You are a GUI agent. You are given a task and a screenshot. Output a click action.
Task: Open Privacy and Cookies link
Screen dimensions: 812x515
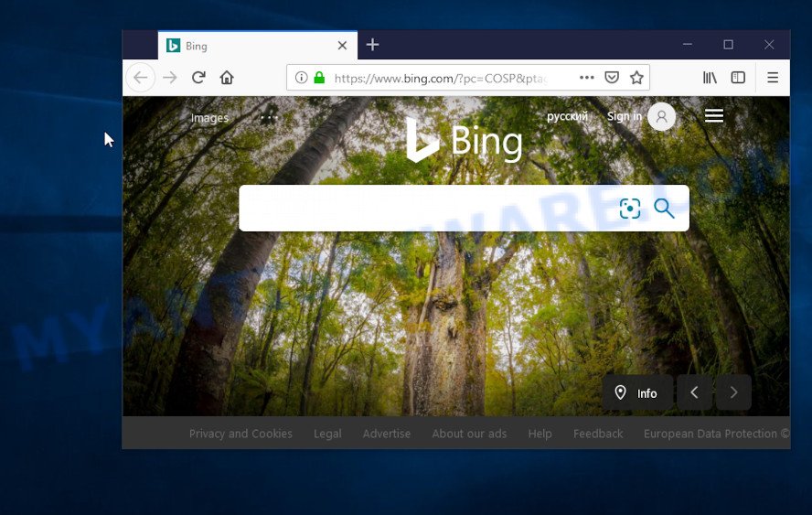click(x=240, y=434)
